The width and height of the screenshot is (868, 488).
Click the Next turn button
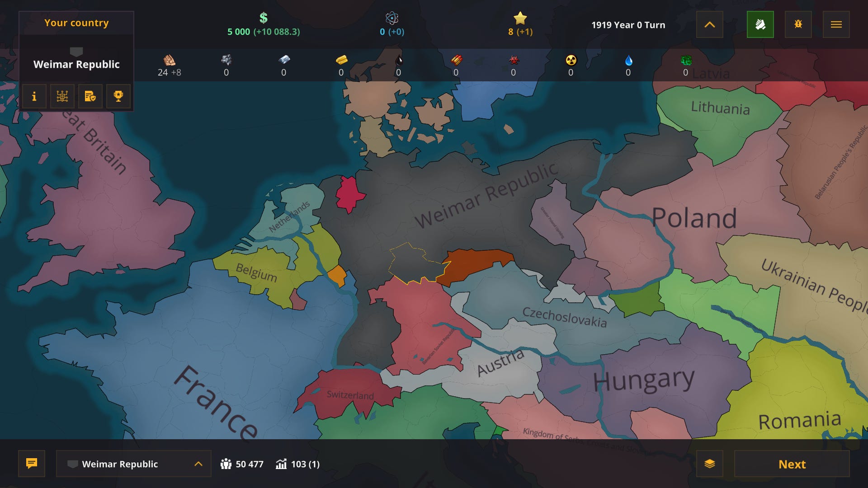coord(791,464)
